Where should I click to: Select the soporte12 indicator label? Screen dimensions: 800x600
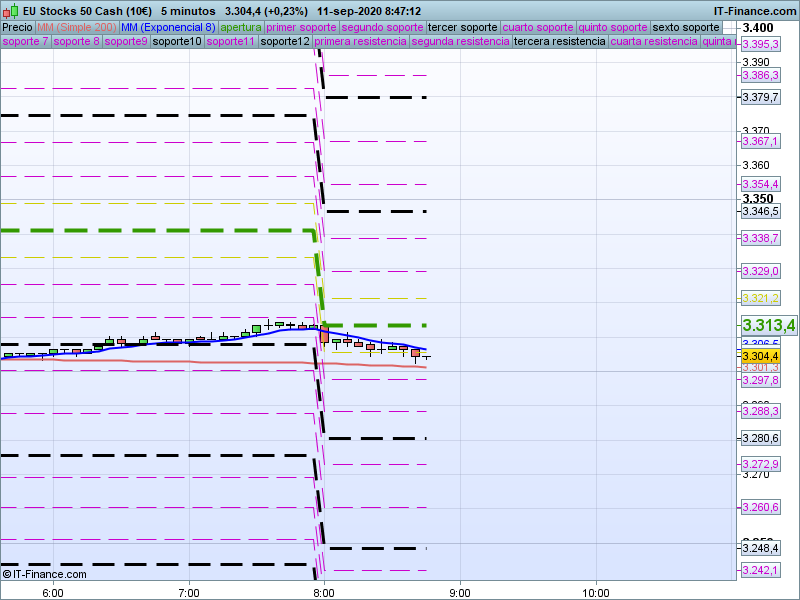[x=285, y=42]
